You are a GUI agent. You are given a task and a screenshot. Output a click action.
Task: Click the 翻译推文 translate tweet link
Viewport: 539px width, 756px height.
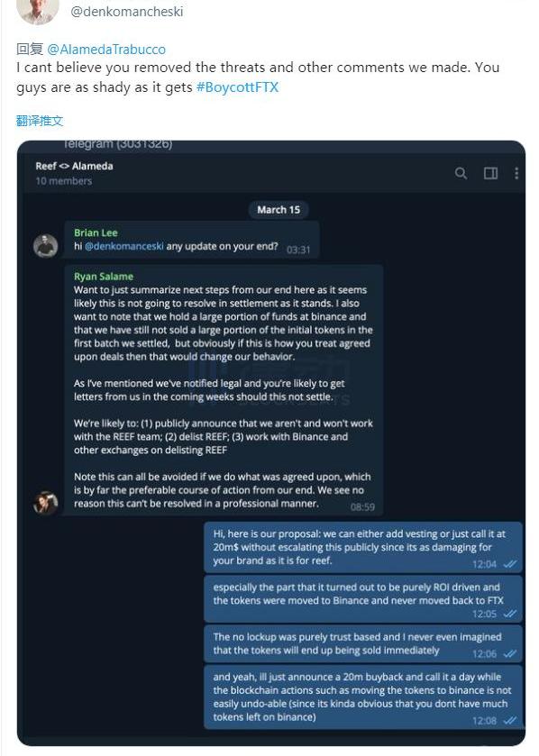[x=40, y=121]
